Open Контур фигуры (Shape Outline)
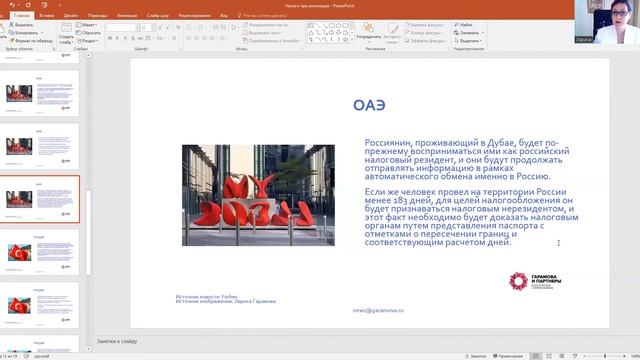The height and width of the screenshot is (360, 640). pyautogui.click(x=424, y=33)
